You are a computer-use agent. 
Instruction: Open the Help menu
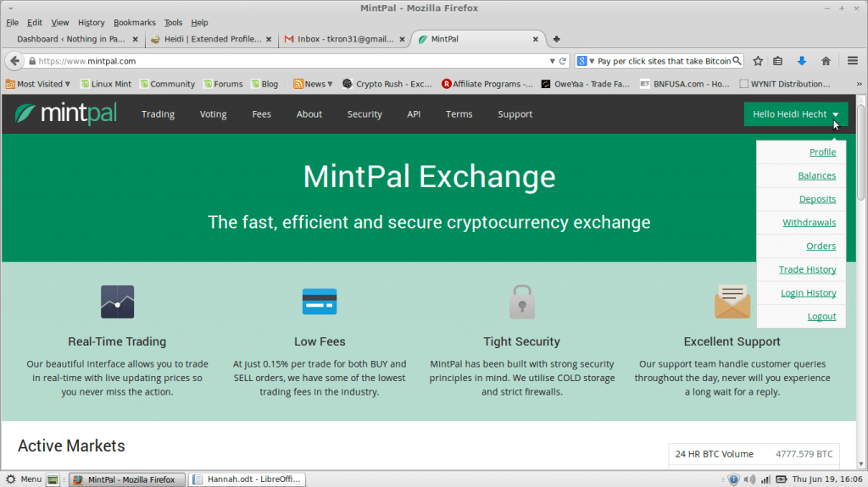click(x=199, y=23)
